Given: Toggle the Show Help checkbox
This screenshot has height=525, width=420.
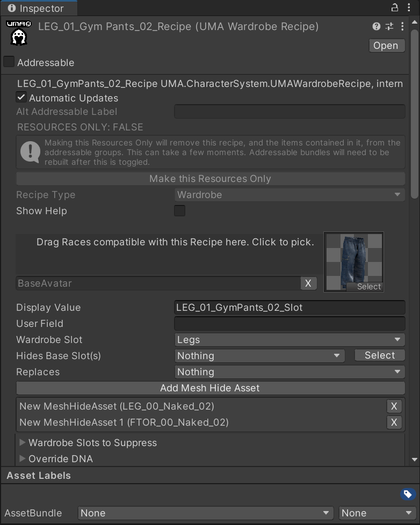Looking at the screenshot, I should pyautogui.click(x=179, y=210).
